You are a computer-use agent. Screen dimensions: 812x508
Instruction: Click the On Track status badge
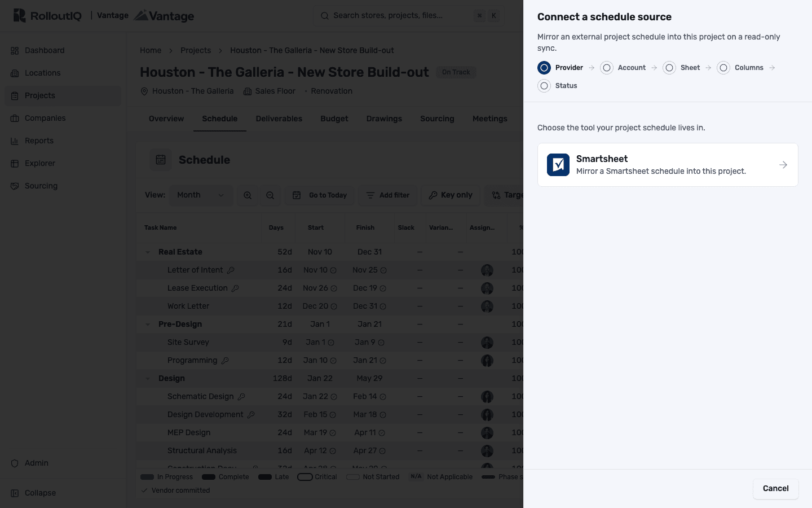[456, 72]
